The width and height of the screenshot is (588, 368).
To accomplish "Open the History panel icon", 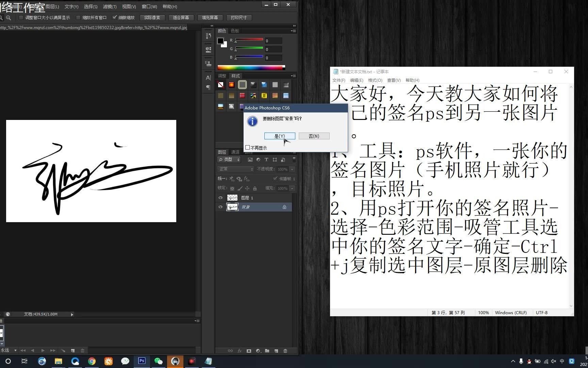I will pos(208,36).
